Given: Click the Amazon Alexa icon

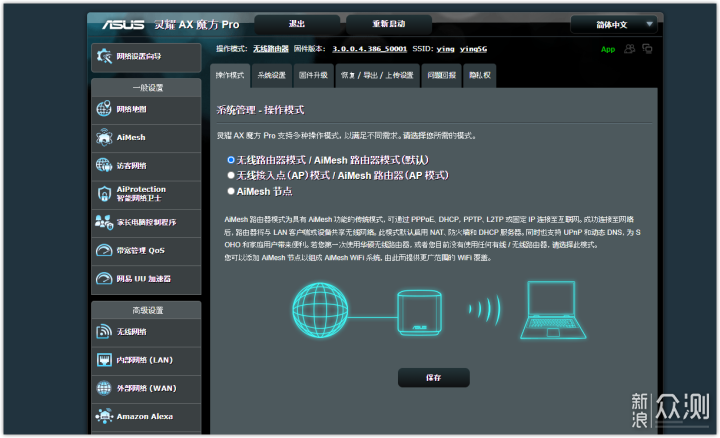Looking at the screenshot, I should click(104, 416).
